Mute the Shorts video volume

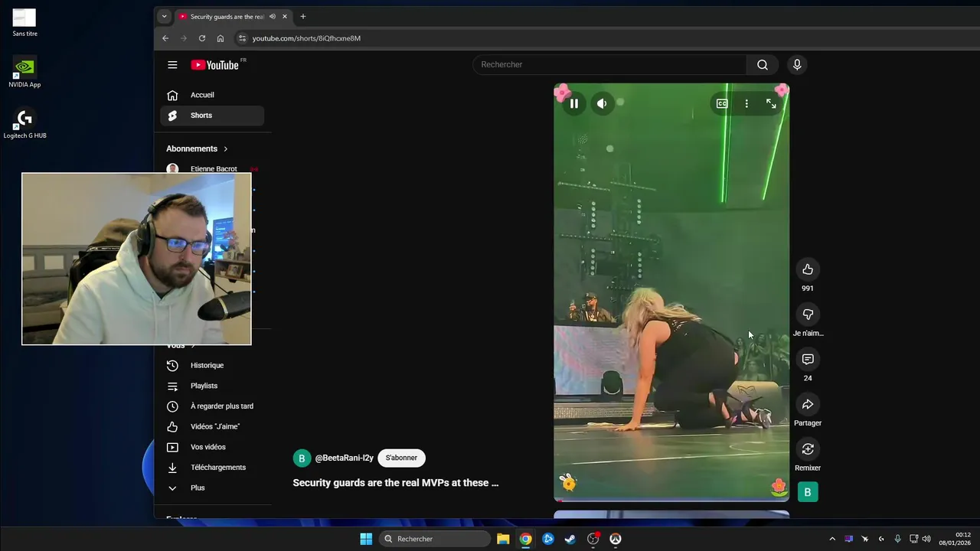tap(602, 103)
